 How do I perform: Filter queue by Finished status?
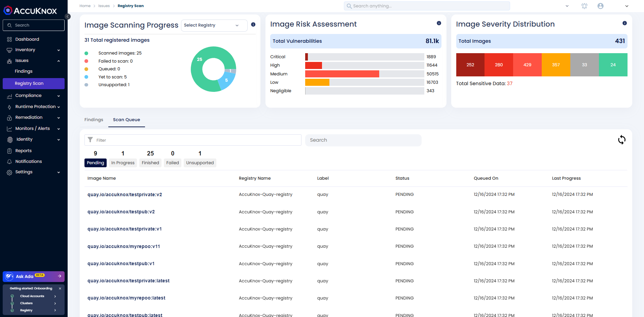pyautogui.click(x=150, y=163)
